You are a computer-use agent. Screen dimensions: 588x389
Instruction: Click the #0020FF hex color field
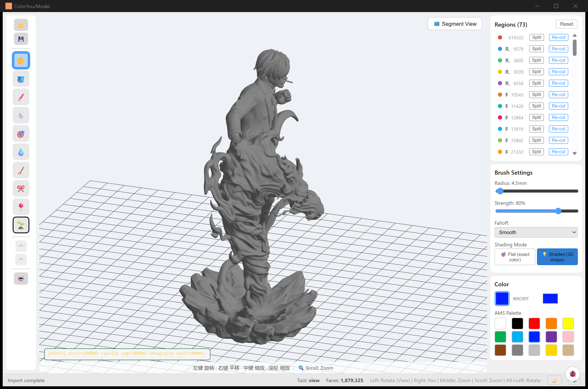[521, 299]
